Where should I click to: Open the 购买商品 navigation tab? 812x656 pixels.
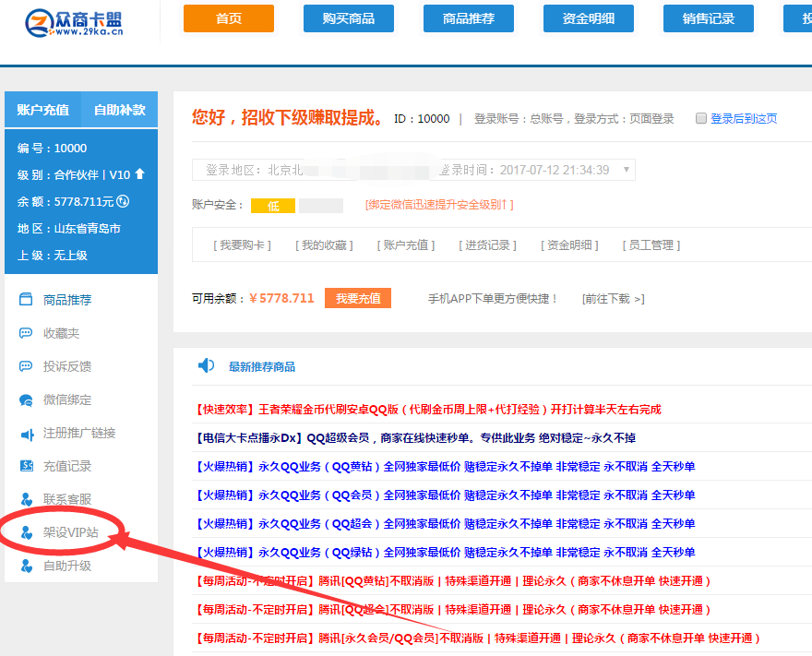(x=349, y=18)
